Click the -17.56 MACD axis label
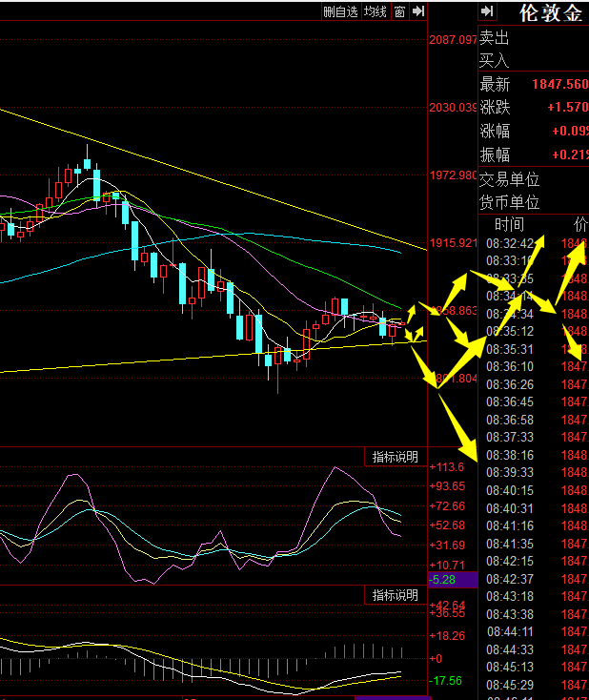 [x=446, y=680]
